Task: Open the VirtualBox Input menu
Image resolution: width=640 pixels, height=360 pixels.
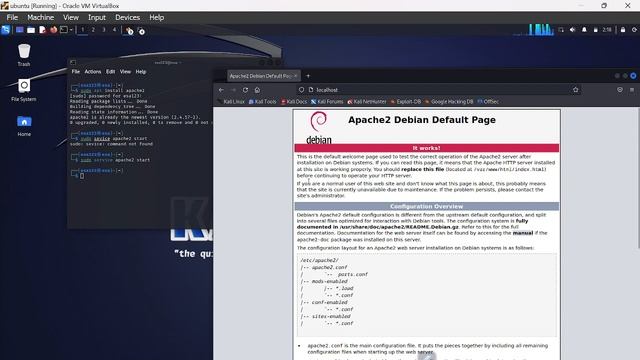Action: click(x=97, y=18)
